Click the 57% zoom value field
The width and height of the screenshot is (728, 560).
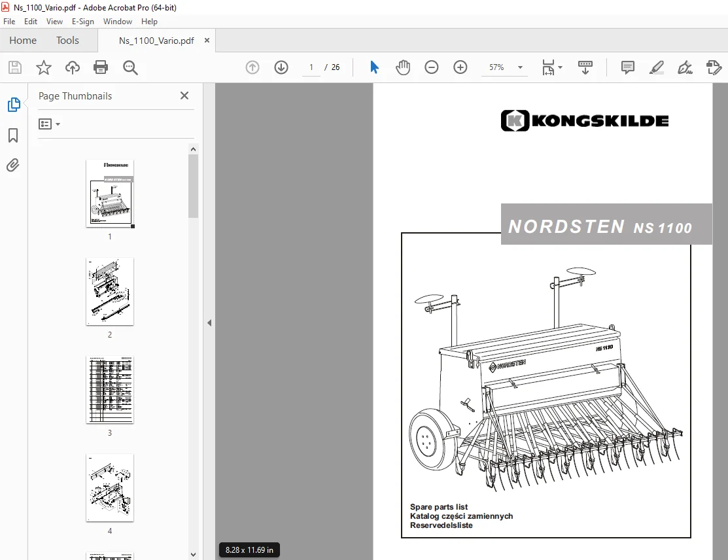pyautogui.click(x=497, y=67)
